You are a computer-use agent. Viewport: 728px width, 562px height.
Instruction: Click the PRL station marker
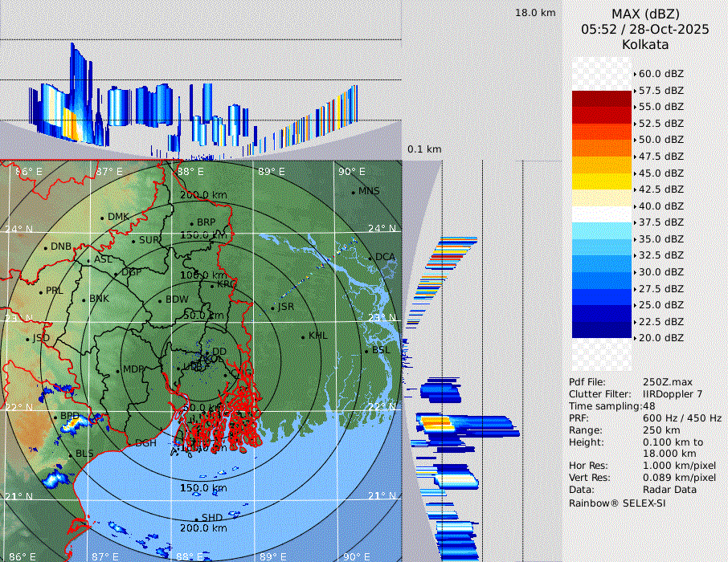click(41, 291)
